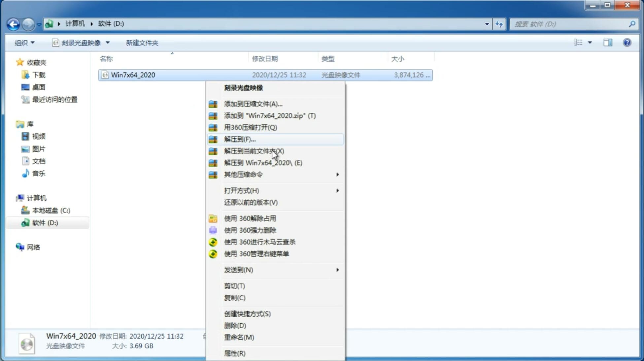
Task: Click Win7x64_2020 disc image thumbnail
Action: (x=27, y=343)
